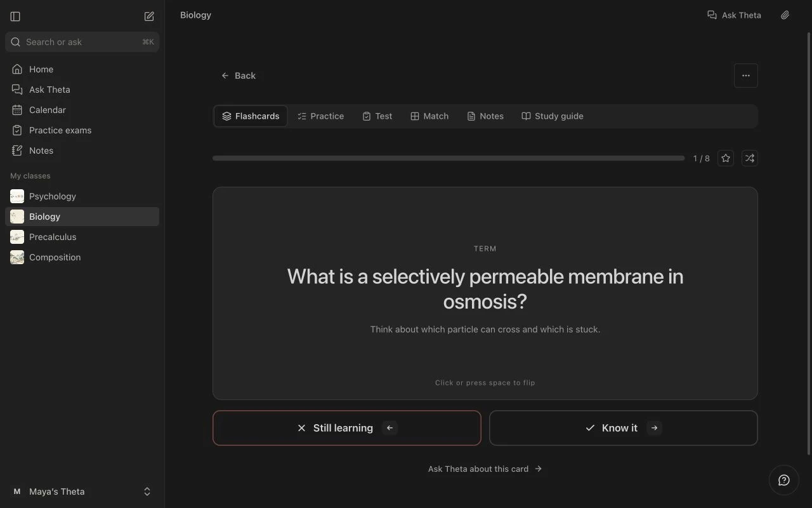The image size is (812, 508).
Task: Switch to the Test tab
Action: pos(377,116)
